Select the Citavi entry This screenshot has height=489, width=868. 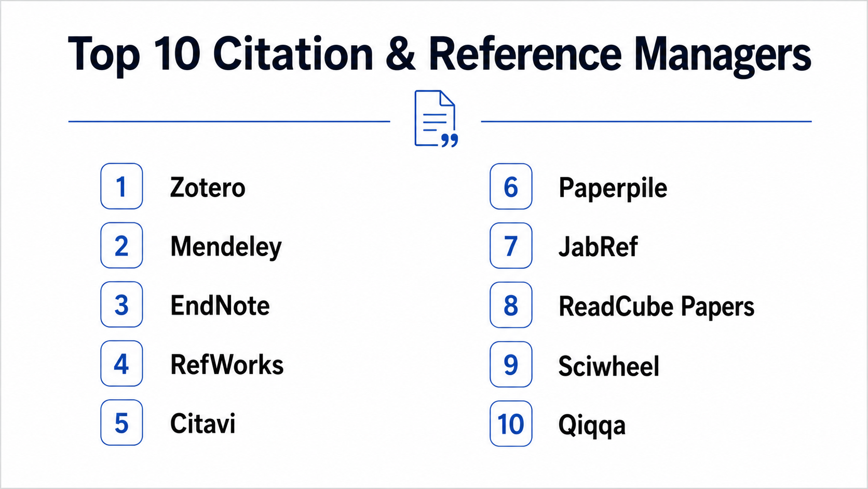click(x=203, y=424)
